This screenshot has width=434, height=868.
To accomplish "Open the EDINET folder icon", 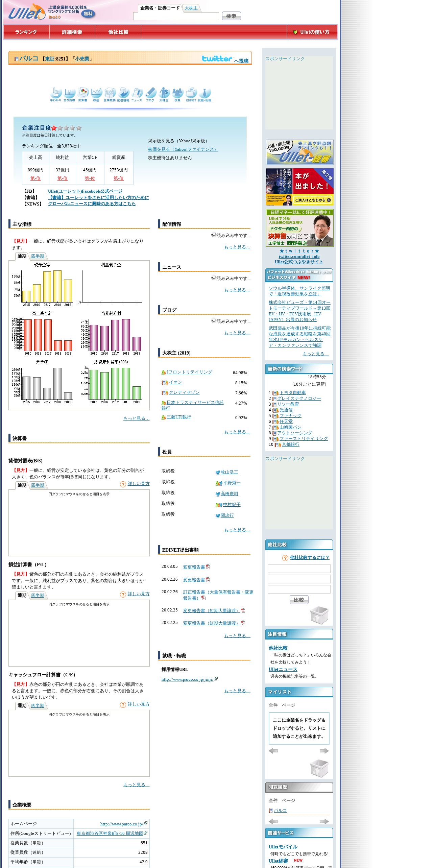I will tap(191, 94).
